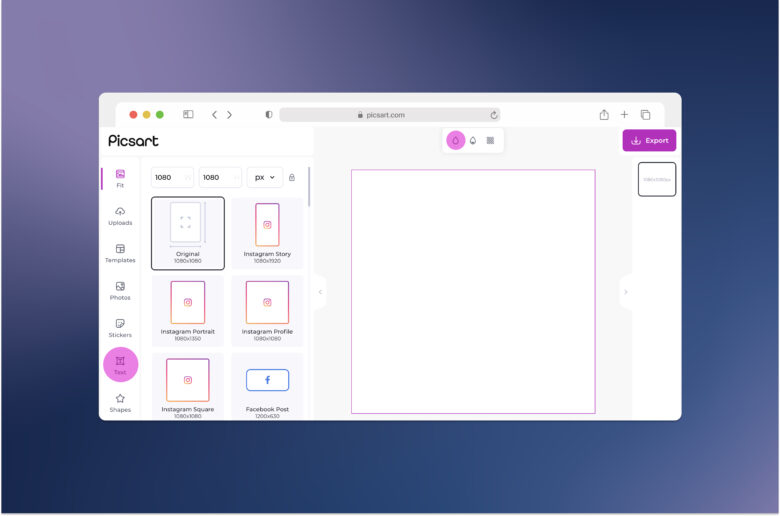Select the 1080x1080 layer thumbnail on right
The height and width of the screenshot is (516, 780).
point(657,179)
